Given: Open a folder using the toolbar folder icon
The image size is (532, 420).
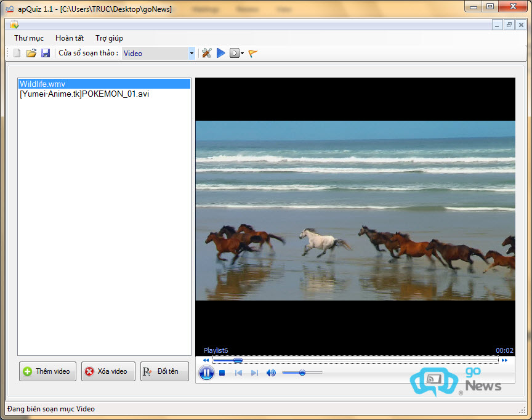Looking at the screenshot, I should [31, 53].
